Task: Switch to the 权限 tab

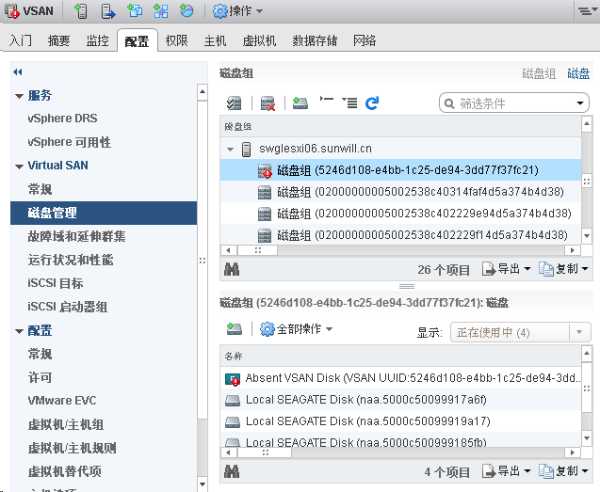Action: (x=176, y=40)
